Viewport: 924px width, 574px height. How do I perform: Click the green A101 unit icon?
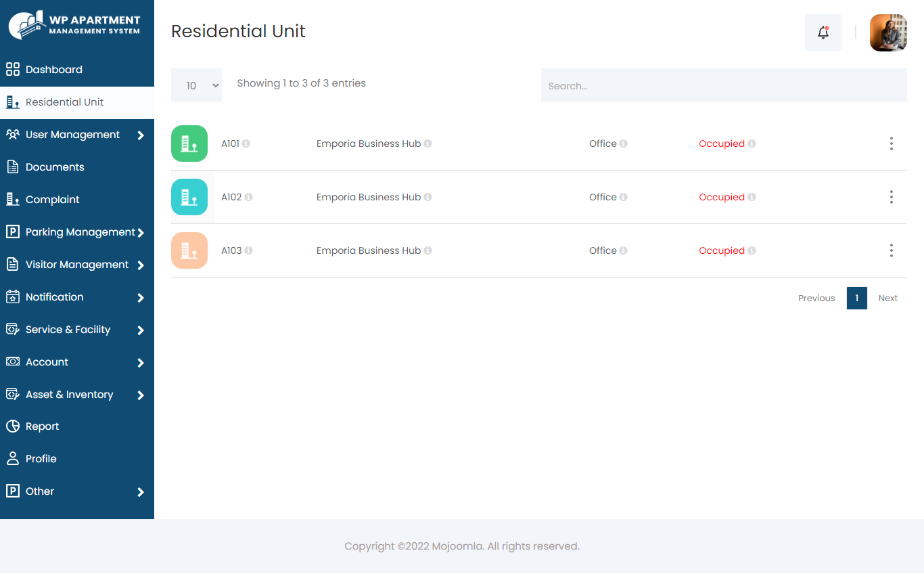point(189,143)
